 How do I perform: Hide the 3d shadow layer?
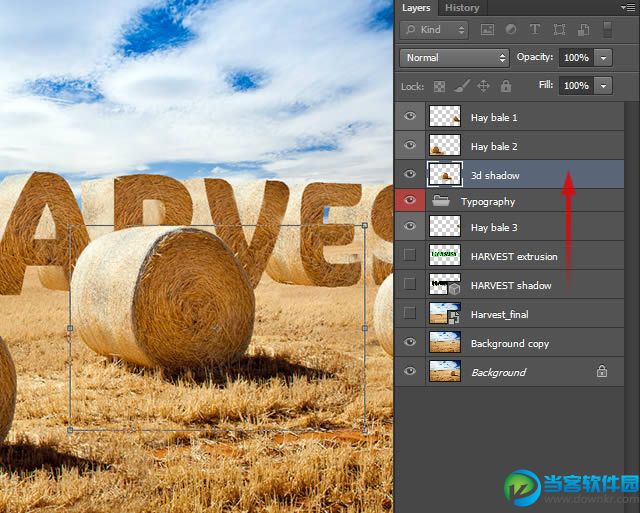click(410, 174)
